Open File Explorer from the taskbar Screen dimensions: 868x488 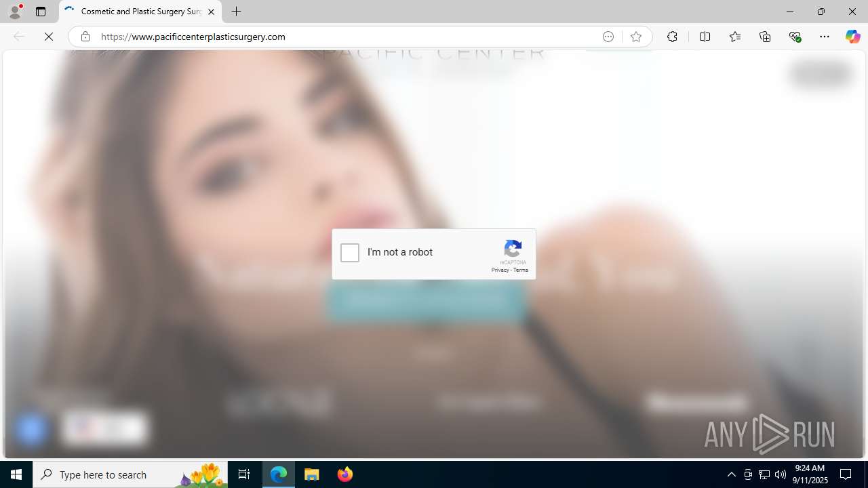coord(312,474)
